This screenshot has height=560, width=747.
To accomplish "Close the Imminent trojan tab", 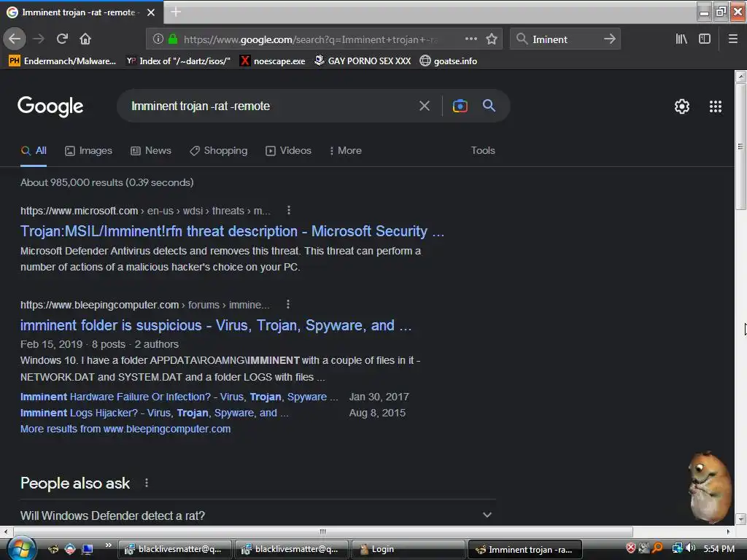I will click(x=151, y=12).
